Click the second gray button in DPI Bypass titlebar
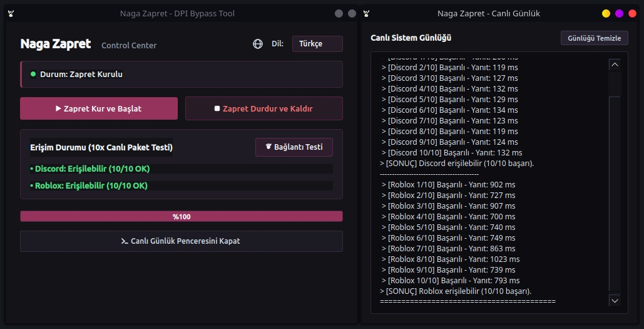 click(352, 14)
